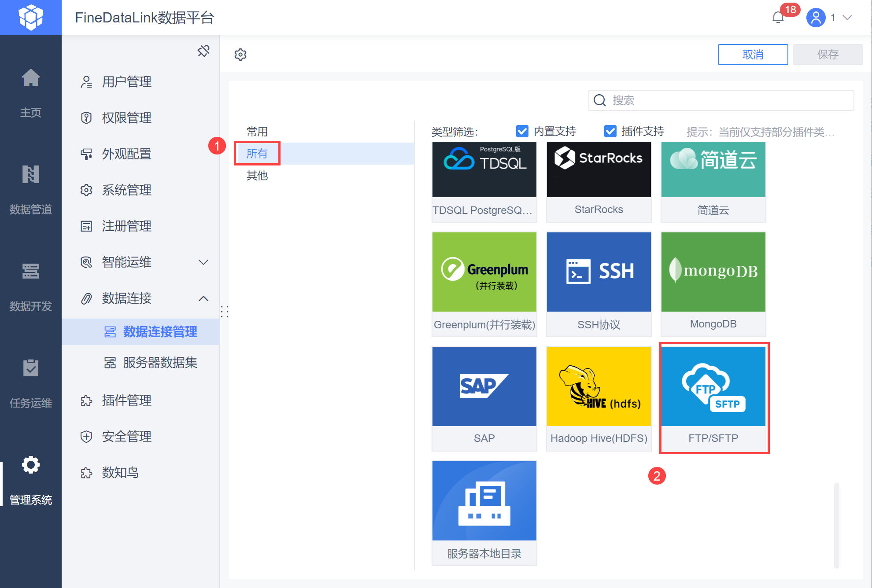
Task: Click the notification bell icon
Action: [x=778, y=18]
